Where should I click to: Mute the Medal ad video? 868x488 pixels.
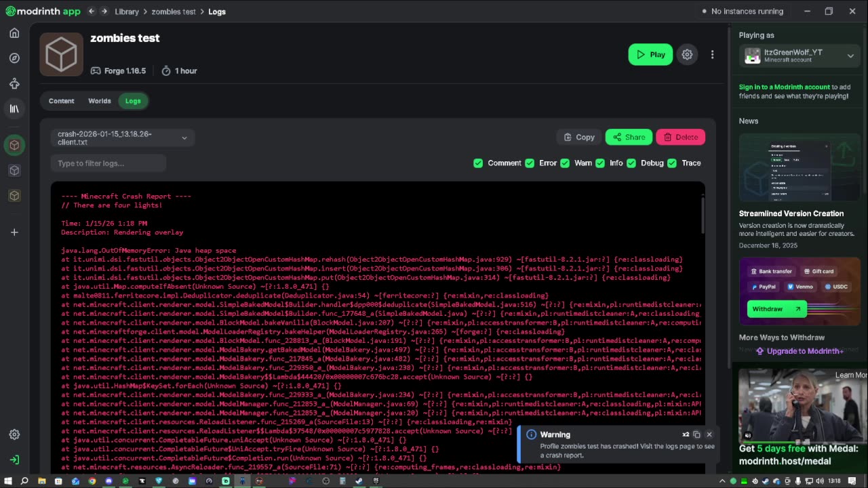click(748, 436)
